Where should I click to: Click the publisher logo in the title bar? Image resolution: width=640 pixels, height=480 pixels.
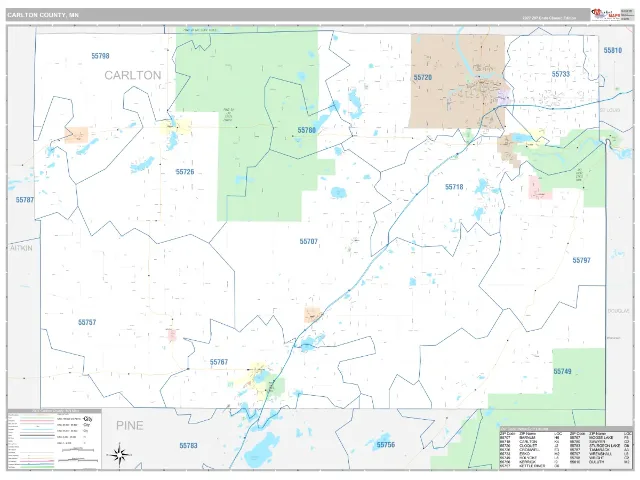point(605,14)
